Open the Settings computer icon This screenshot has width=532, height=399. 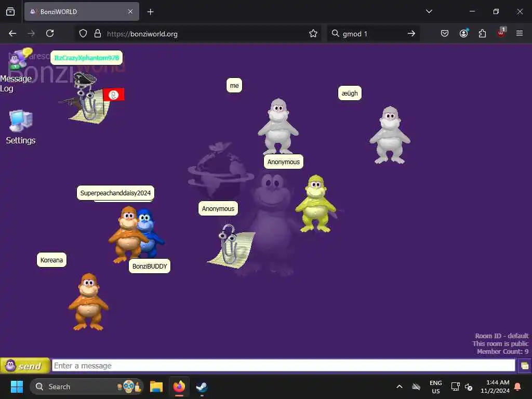tap(21, 127)
